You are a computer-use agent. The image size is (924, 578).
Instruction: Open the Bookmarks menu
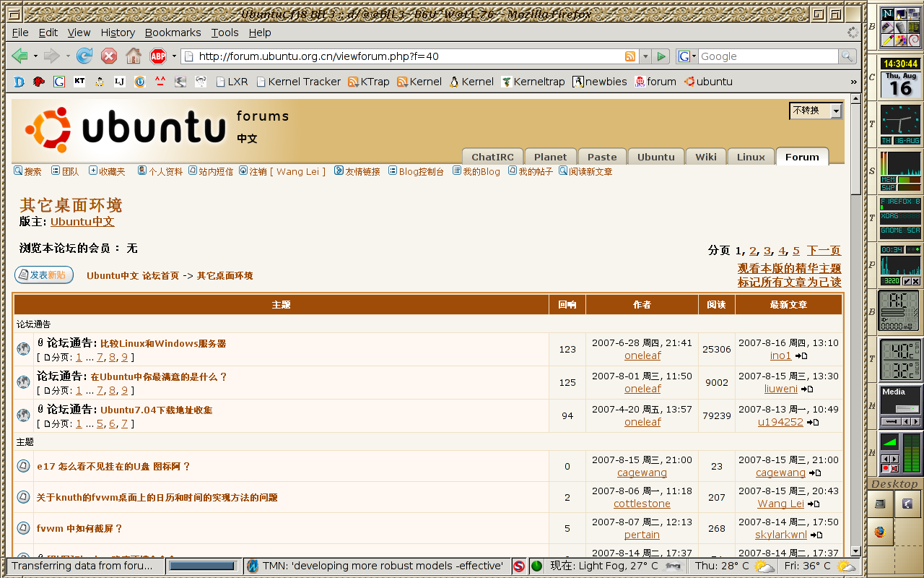[173, 33]
